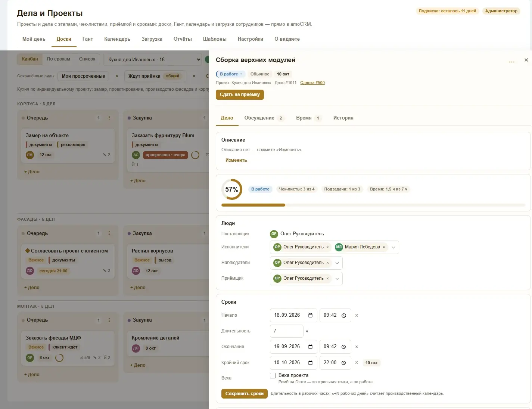Clear the Крайний срок with its cross
The width and height of the screenshot is (532, 409).
click(357, 363)
